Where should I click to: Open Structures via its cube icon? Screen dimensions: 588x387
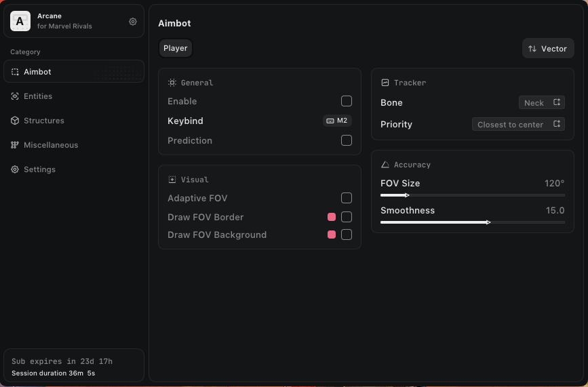pos(15,121)
